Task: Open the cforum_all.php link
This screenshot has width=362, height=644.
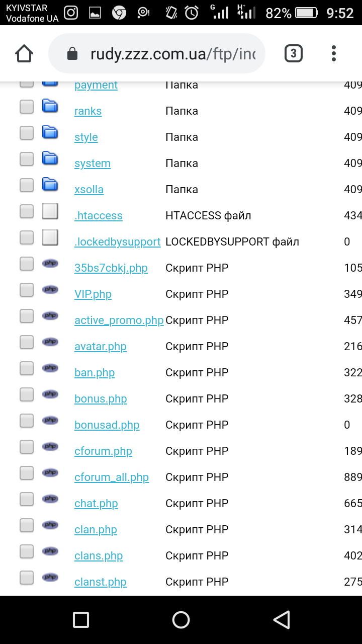Action: tap(112, 477)
